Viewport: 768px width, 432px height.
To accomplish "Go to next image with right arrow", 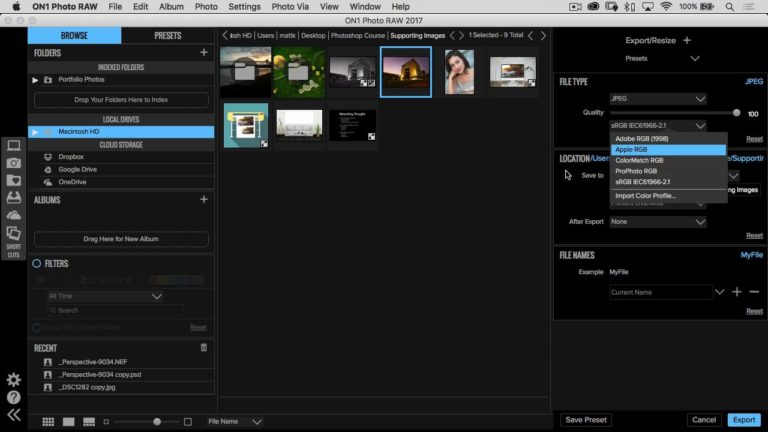I will click(543, 35).
